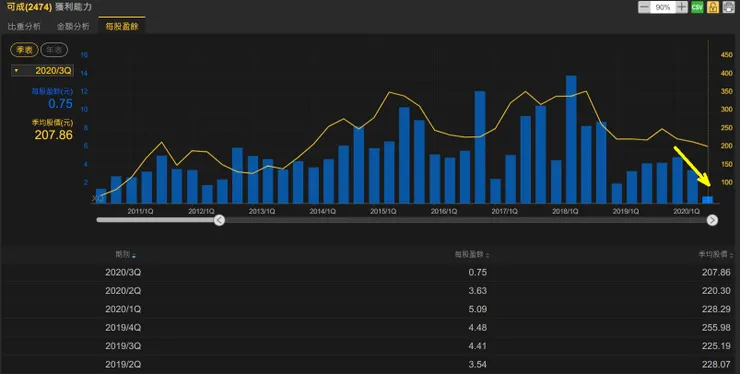
Task: Click the 5.09 EPS table cell
Action: (478, 309)
